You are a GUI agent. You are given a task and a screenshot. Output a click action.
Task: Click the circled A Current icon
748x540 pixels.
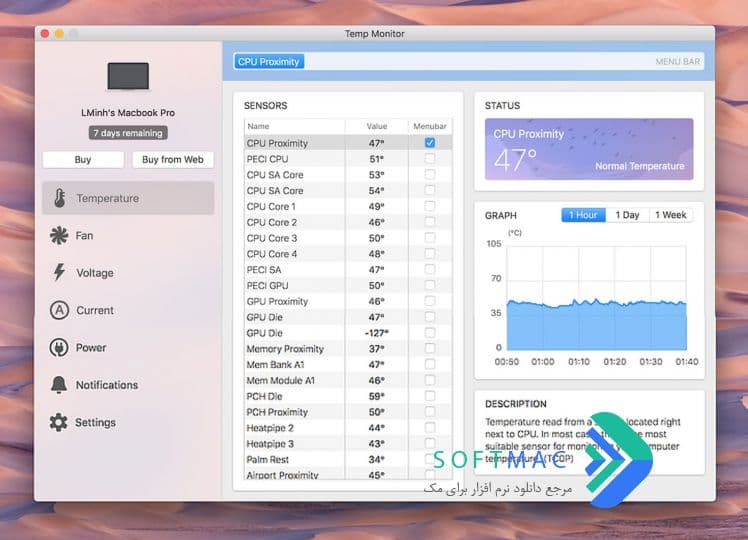tap(59, 310)
